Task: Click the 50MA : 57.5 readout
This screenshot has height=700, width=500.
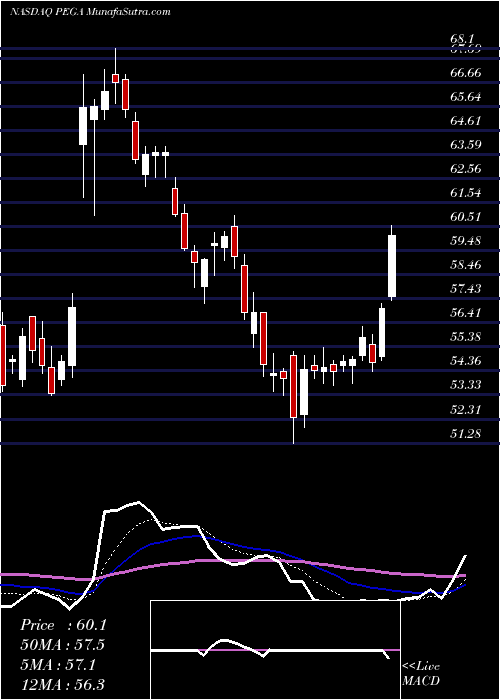Action: coord(63,646)
